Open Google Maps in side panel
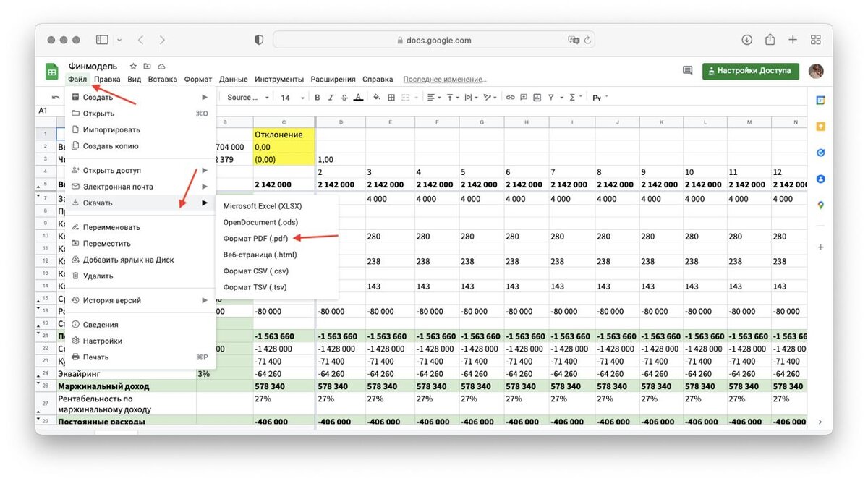The image size is (868, 481). (x=820, y=205)
